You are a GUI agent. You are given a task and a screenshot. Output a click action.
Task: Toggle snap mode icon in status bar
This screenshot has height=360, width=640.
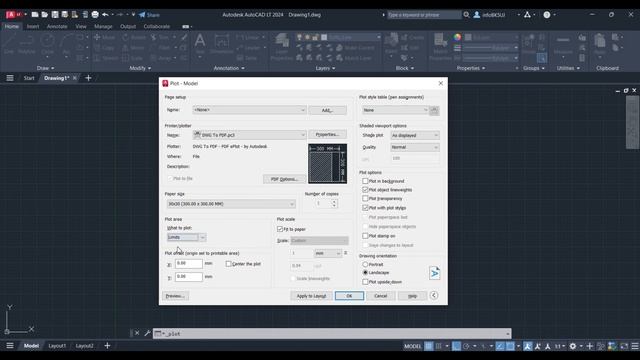438,346
